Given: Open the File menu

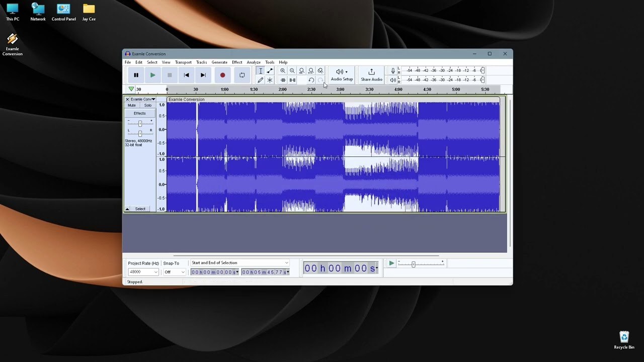Looking at the screenshot, I should 128,62.
